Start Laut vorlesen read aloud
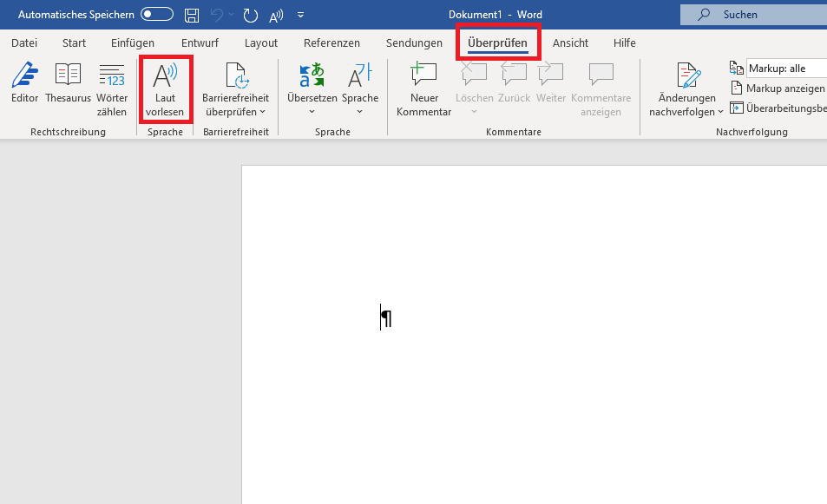This screenshot has height=504, width=827. coord(165,89)
